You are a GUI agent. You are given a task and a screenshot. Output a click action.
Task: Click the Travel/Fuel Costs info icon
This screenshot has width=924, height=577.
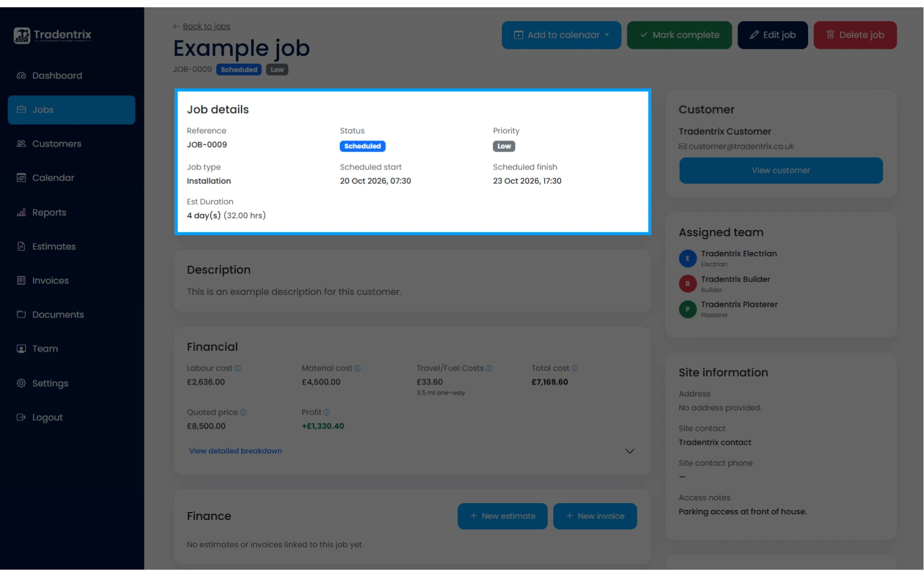tap(489, 369)
